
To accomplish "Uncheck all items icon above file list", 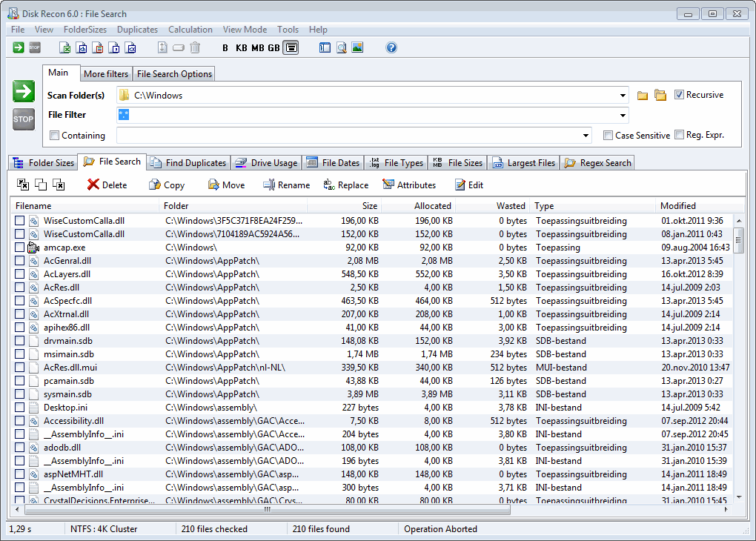I will pos(59,185).
